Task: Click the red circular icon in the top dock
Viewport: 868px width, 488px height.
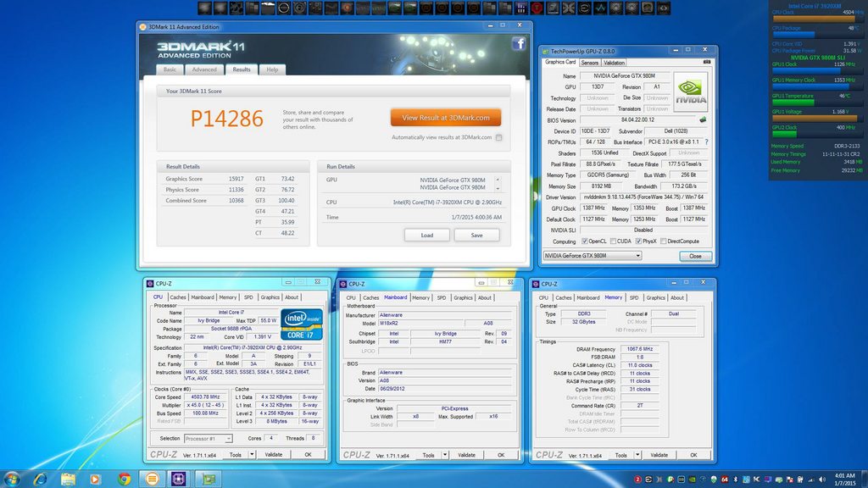Action: pos(537,8)
